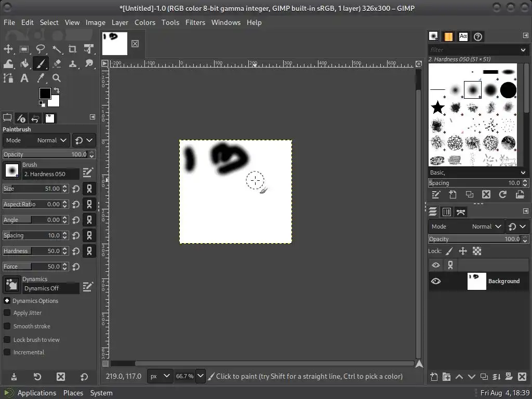The height and width of the screenshot is (399, 532).
Task: Open the layer blend mode group dropdown
Action: tap(517, 227)
